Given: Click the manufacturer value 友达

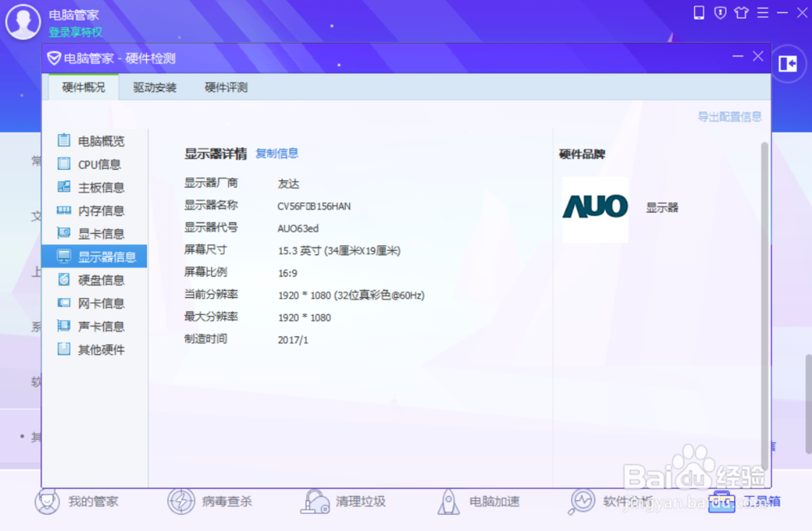Looking at the screenshot, I should click(288, 184).
